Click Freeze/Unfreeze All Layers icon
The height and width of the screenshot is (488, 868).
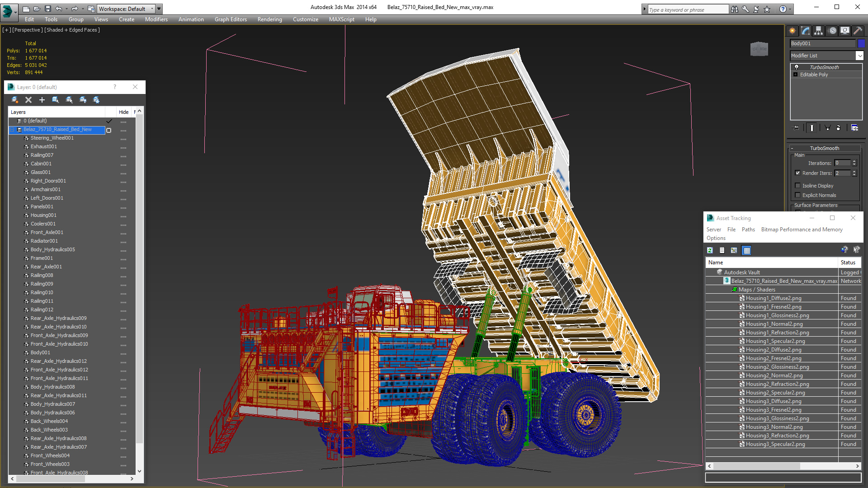tap(96, 100)
